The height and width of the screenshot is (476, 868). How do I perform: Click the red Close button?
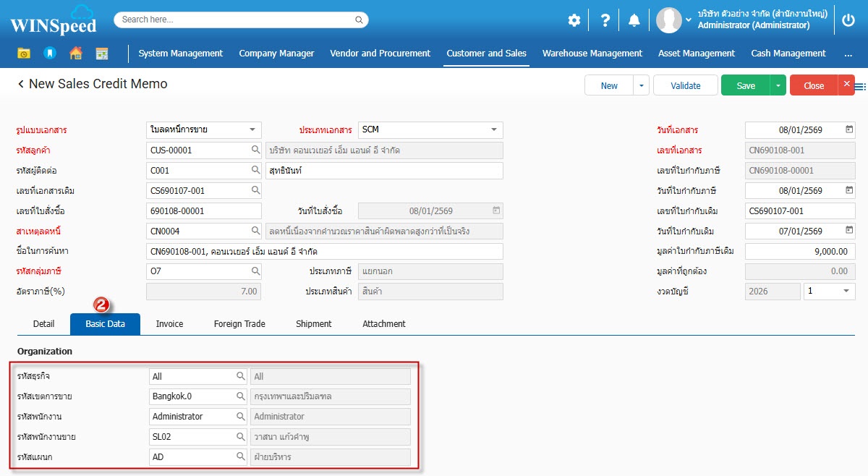(x=813, y=85)
